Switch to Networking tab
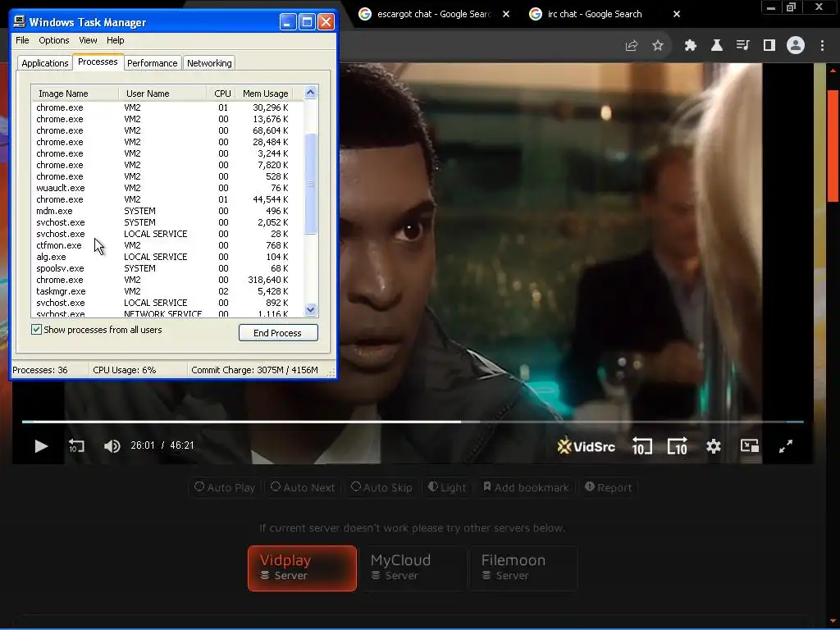The image size is (840, 630). pos(209,63)
